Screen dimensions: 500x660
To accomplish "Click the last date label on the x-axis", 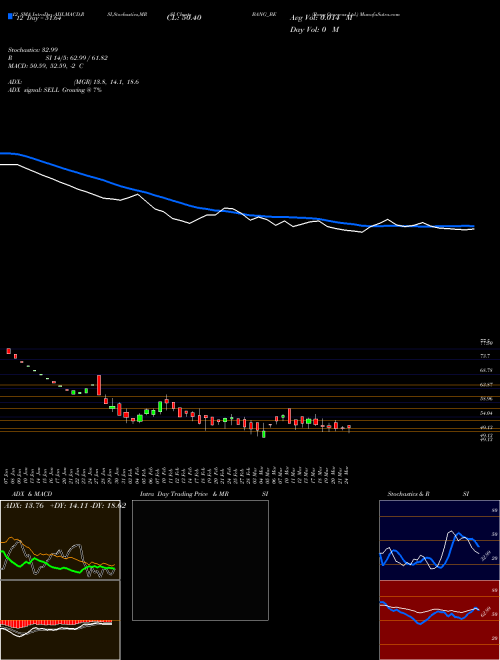I will point(348,475).
